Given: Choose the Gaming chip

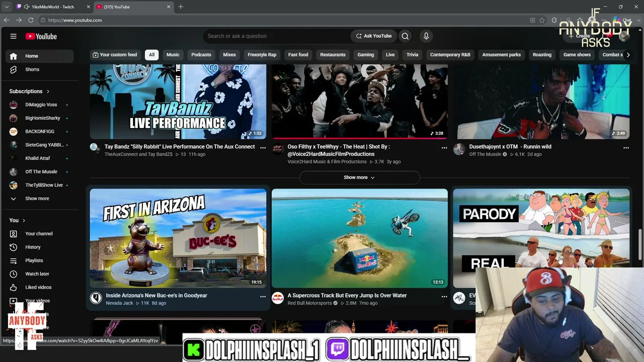Looking at the screenshot, I should pos(366,55).
